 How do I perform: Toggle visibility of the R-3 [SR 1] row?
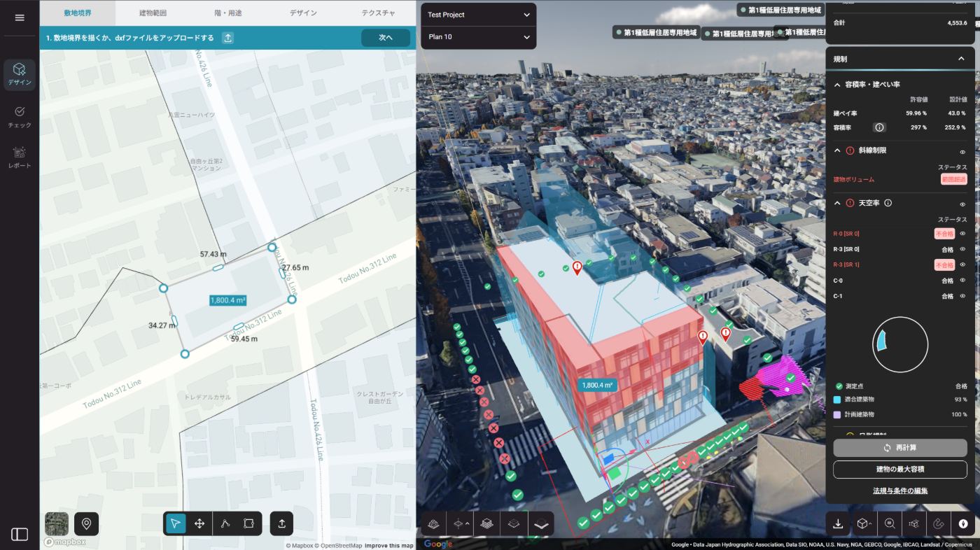click(962, 265)
